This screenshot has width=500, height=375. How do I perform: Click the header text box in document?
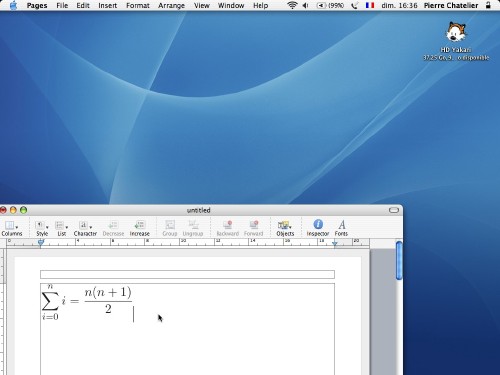click(187, 274)
